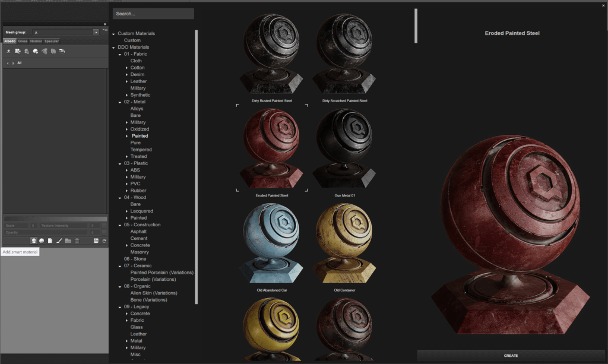
Task: Collapse the 02 - Metal category
Action: [120, 102]
